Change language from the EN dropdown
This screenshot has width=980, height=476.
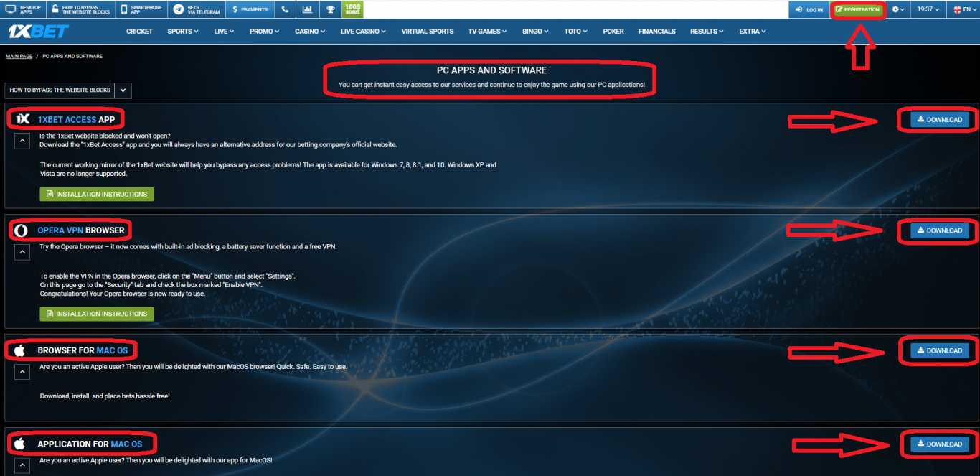tap(963, 9)
